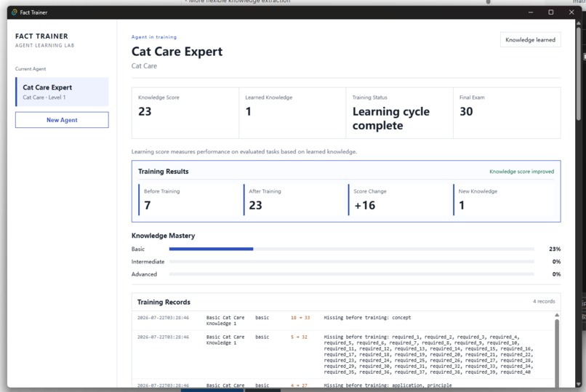586x392 pixels.
Task: Click the Final Exam score 30
Action: coord(466,111)
